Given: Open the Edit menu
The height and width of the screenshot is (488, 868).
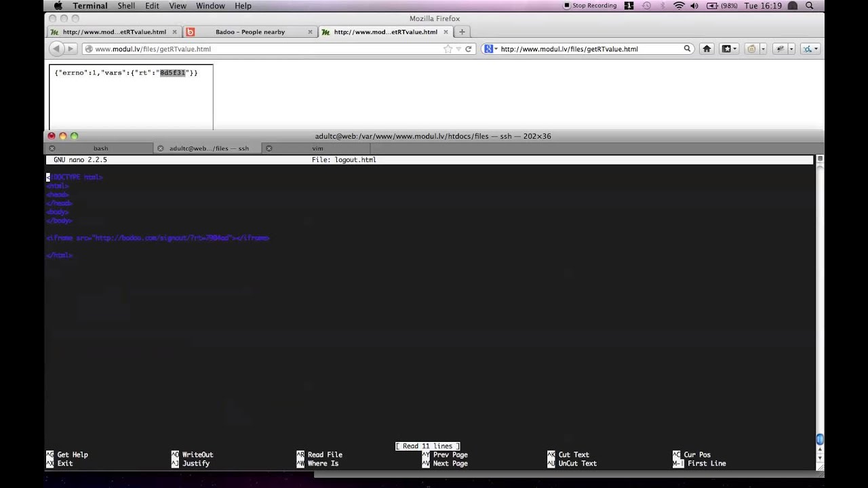Looking at the screenshot, I should click(x=152, y=5).
